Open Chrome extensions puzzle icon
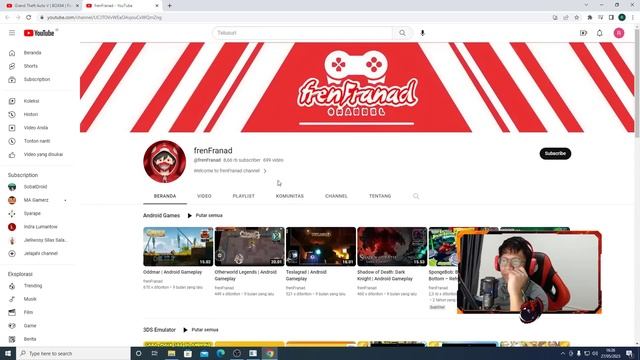This screenshot has height=360, width=640. pos(589,18)
